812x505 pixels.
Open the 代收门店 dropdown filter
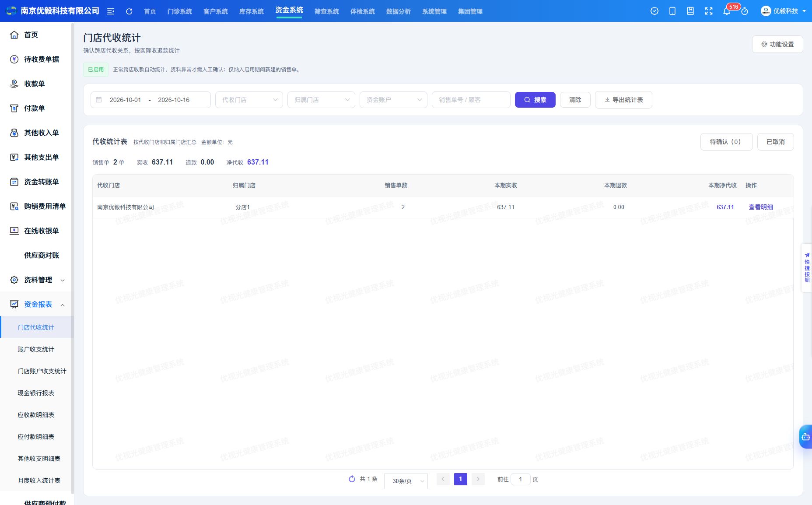[249, 100]
